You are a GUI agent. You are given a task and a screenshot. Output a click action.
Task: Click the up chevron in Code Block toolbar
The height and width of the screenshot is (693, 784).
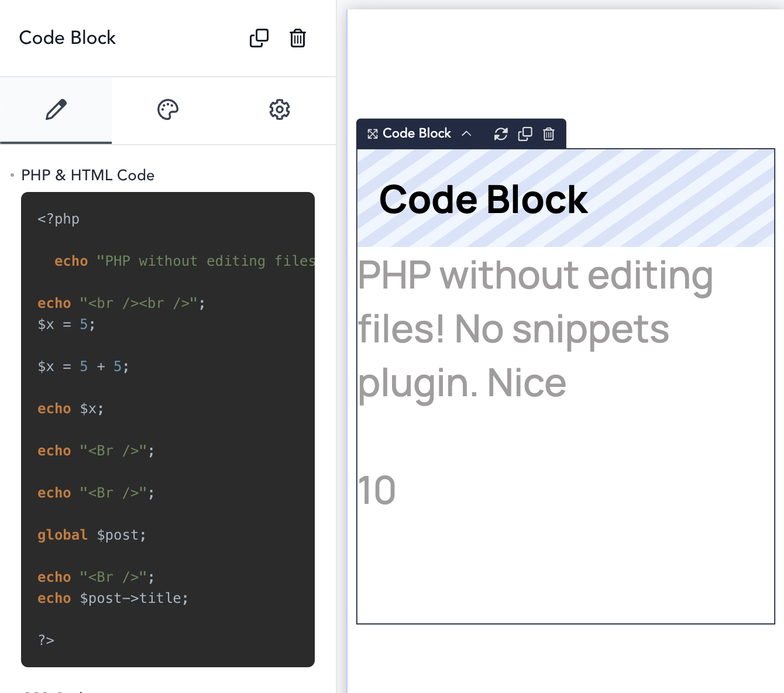(x=466, y=133)
